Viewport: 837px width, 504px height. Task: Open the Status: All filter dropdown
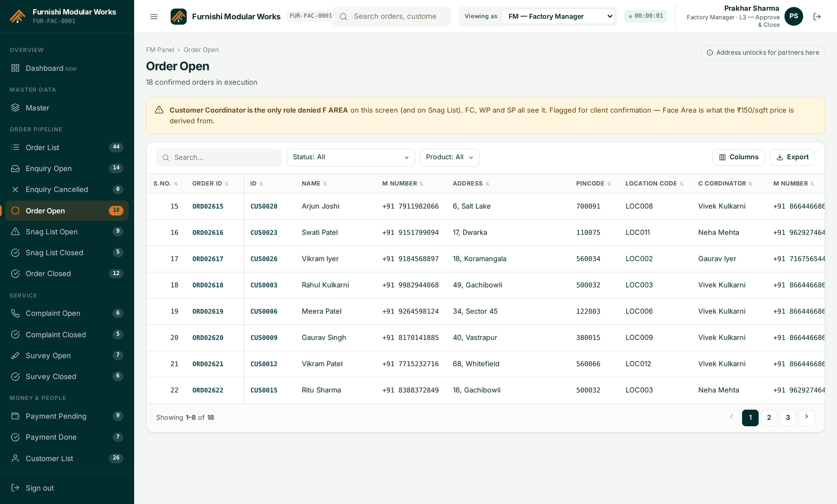(x=351, y=158)
